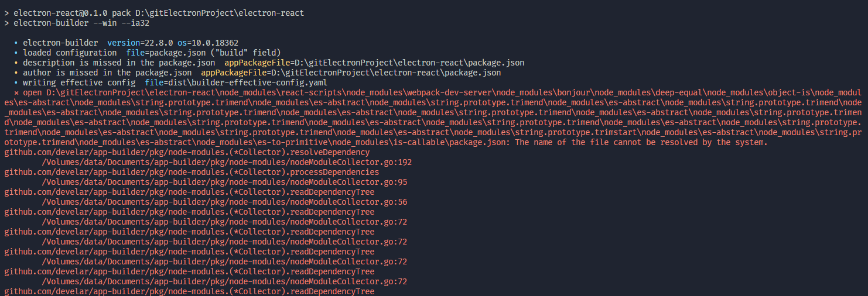This screenshot has width=868, height=296.
Task: Click the bullet before loaded configuration
Action: (16, 53)
